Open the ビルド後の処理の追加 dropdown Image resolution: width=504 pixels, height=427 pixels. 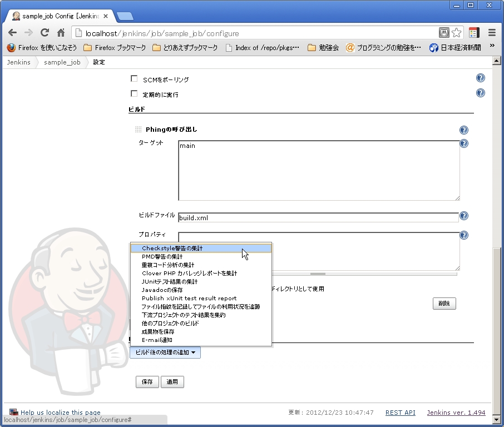click(x=165, y=352)
